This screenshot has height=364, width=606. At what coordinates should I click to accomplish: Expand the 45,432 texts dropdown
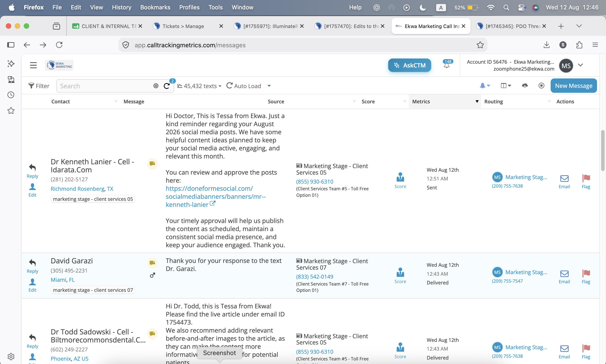click(x=199, y=86)
